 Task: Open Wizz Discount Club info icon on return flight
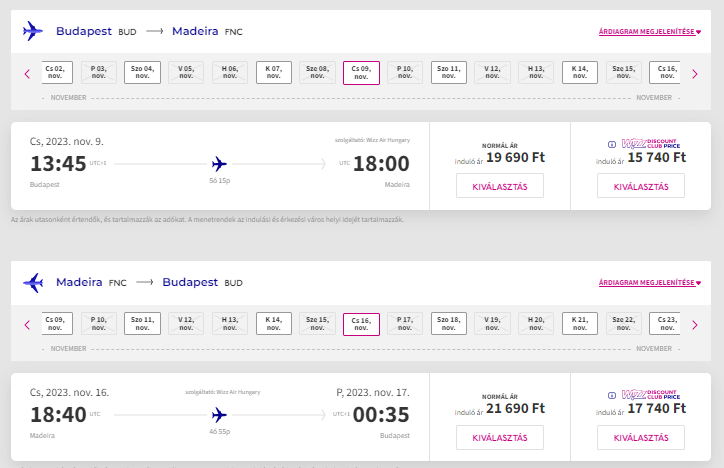(x=612, y=396)
